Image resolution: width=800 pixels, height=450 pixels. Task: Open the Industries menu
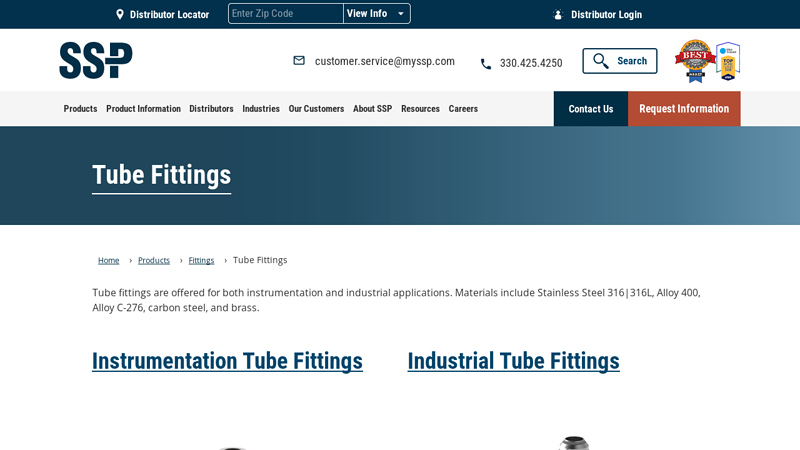point(261,109)
